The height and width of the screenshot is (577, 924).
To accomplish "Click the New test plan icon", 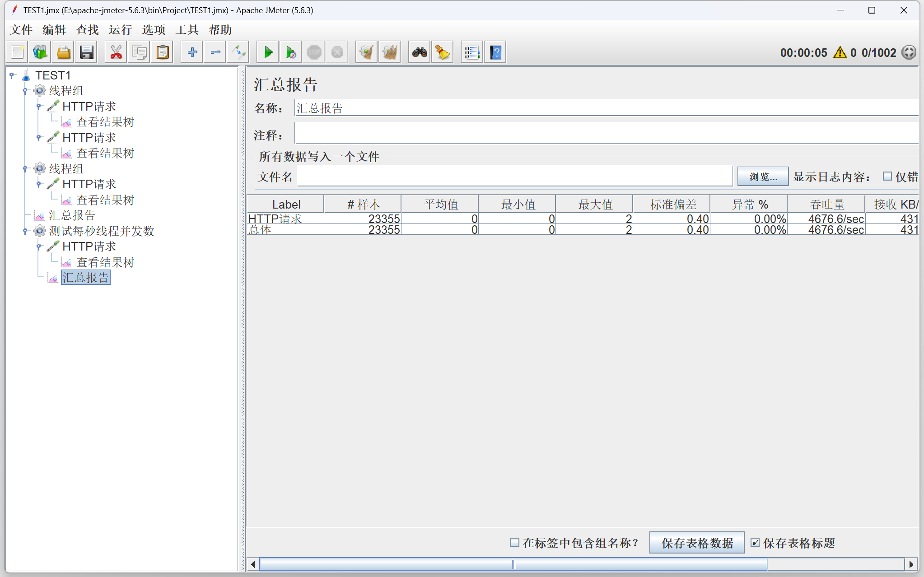I will 18,52.
